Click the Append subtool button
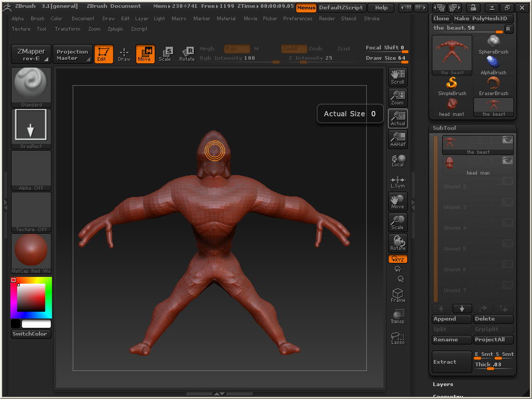This screenshot has height=399, width=532. click(451, 319)
